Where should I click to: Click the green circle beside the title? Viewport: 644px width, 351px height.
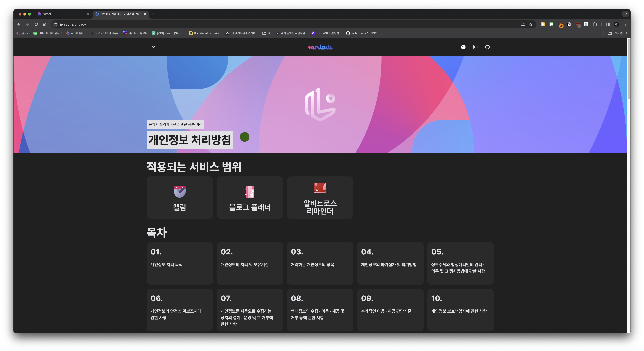244,137
